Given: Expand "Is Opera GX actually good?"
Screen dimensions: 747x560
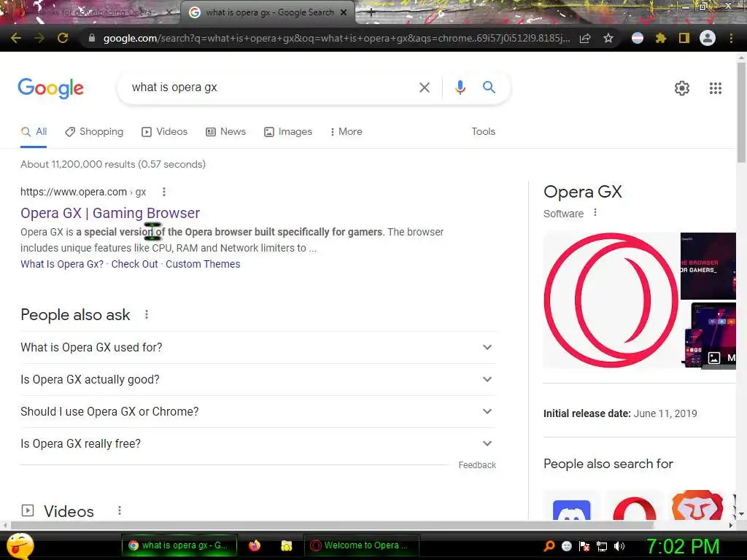Looking at the screenshot, I should click(258, 379).
